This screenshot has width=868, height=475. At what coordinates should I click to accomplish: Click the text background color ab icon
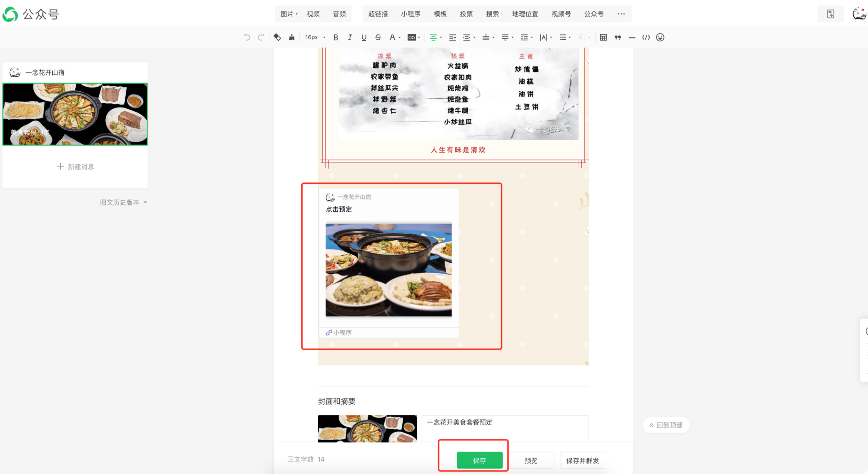[412, 37]
